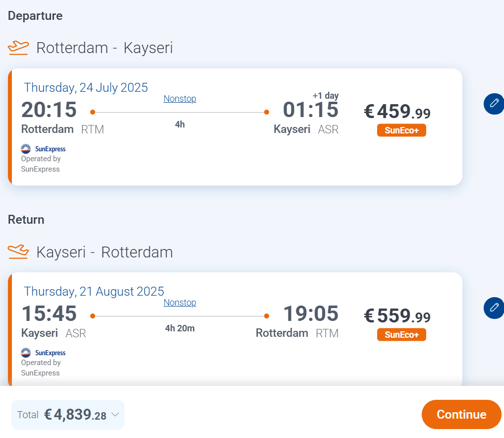Click the 20:15 Rotterdam departure time
Screen dimensions: 504x438
point(49,110)
